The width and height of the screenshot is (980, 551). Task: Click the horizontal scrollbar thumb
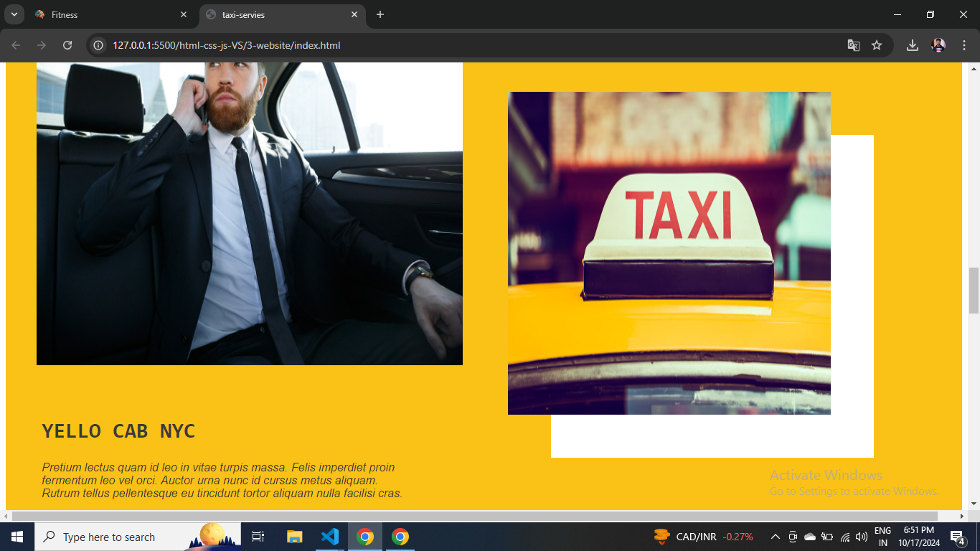point(474,517)
